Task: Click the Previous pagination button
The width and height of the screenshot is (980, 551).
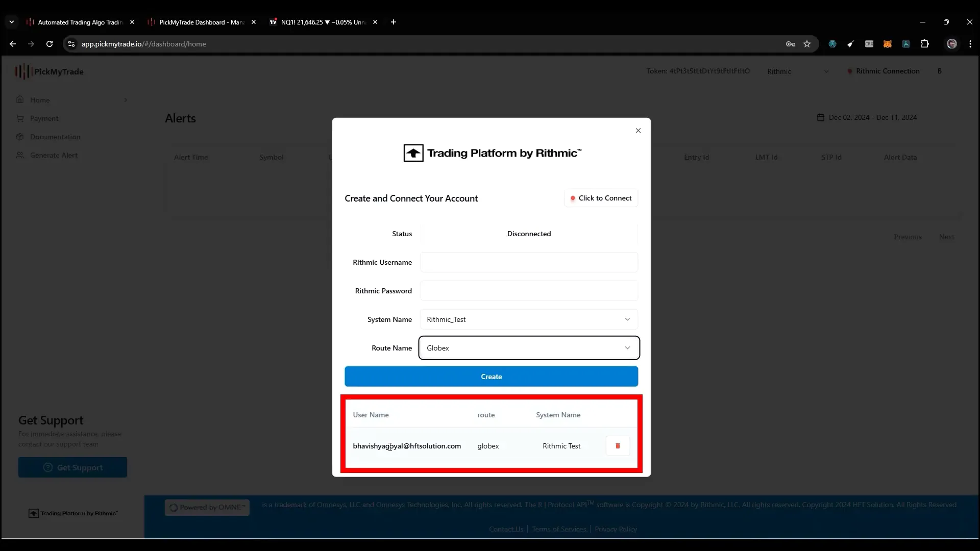Action: point(908,237)
